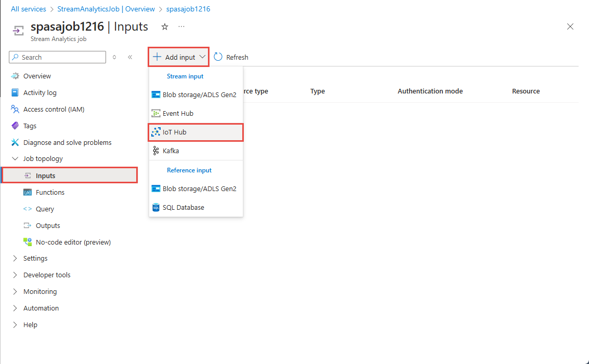Click the IoT Hub icon
Viewport: 589px width, 364px height.
[155, 132]
